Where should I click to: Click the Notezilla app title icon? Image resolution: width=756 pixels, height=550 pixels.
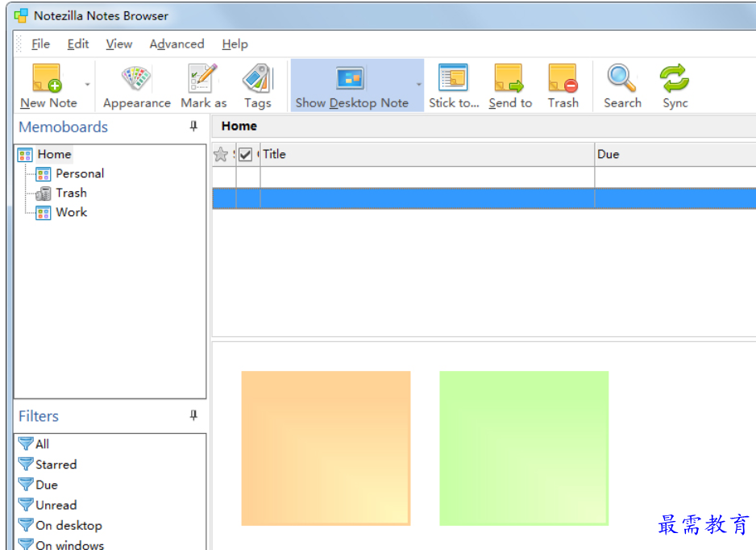click(21, 16)
